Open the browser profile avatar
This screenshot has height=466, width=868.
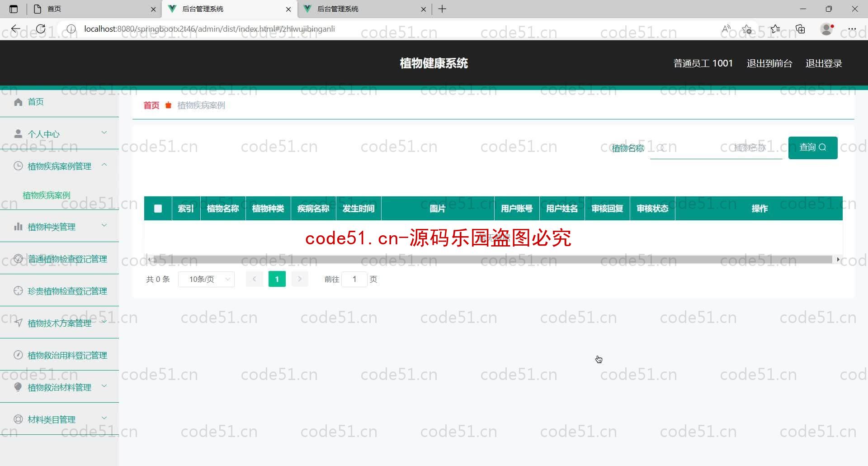[x=827, y=29]
